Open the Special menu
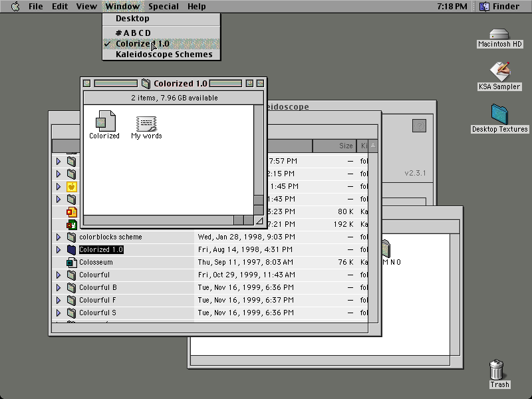Image resolution: width=532 pixels, height=399 pixels. tap(164, 7)
